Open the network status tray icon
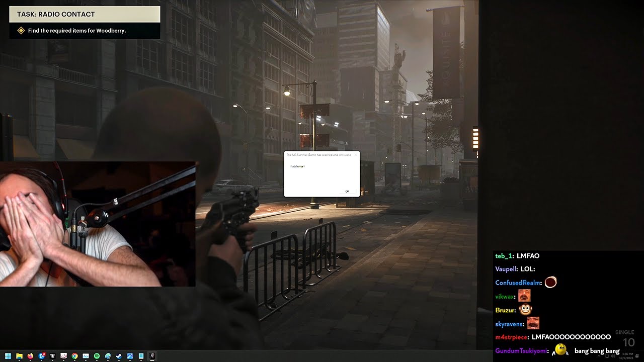Image resolution: width=644 pixels, height=362 pixels. [x=606, y=356]
